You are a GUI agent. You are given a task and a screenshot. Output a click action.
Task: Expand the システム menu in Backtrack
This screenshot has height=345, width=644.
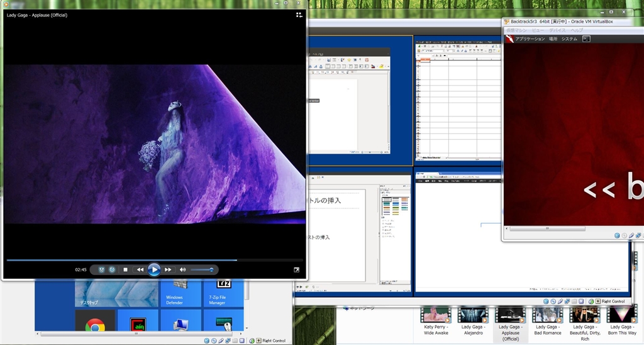click(569, 38)
